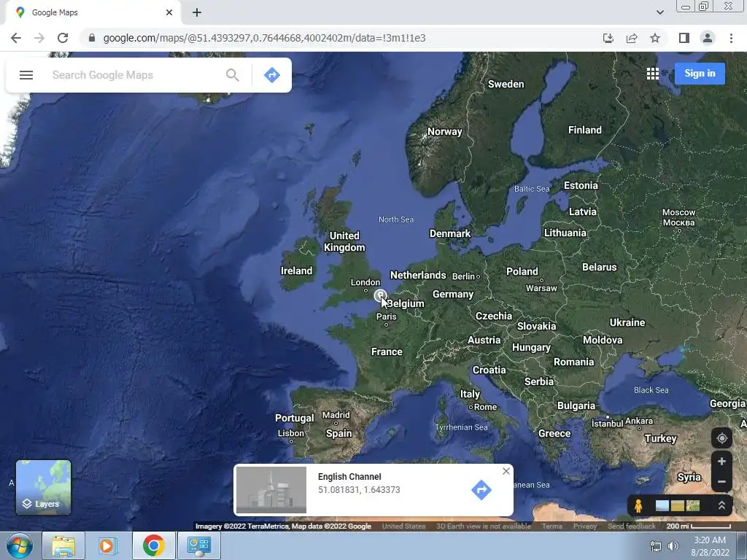The width and height of the screenshot is (747, 560).
Task: Close the English Channel info card
Action: [506, 471]
